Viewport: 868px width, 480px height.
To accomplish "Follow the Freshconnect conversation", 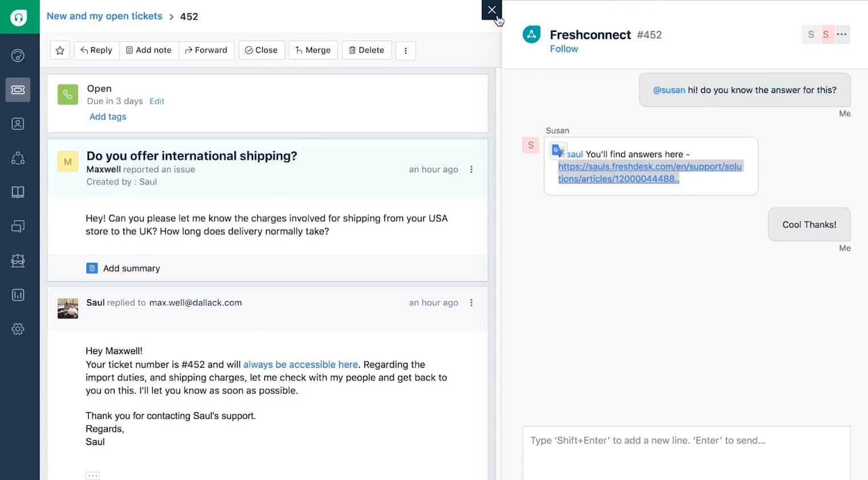I will click(564, 49).
